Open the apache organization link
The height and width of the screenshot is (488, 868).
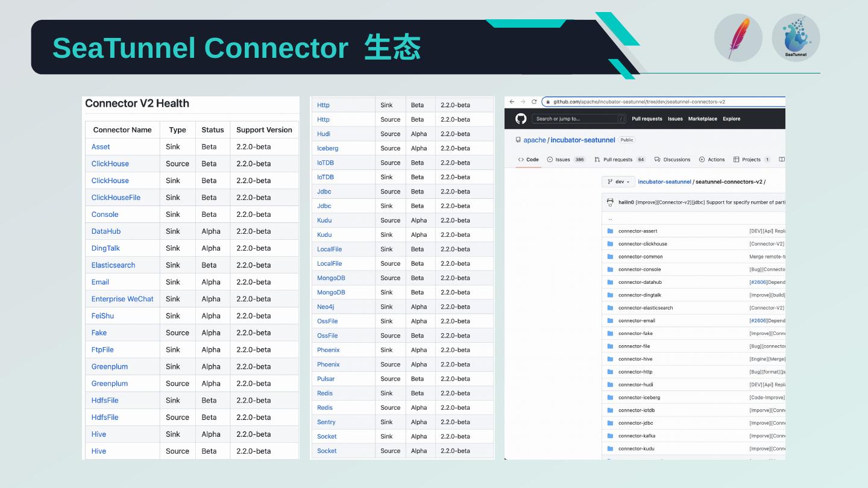[535, 140]
